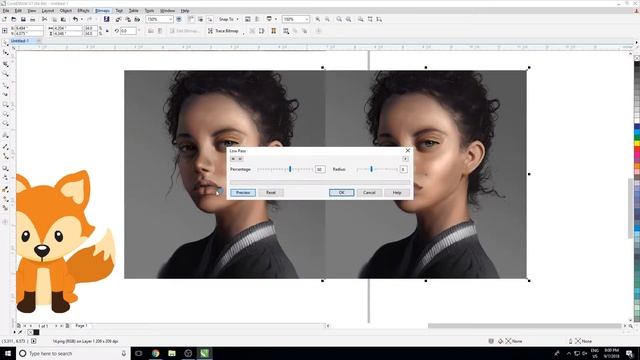Click the Reset button in Low Pass dialog
Screen dimensions: 640x360
(x=271, y=193)
